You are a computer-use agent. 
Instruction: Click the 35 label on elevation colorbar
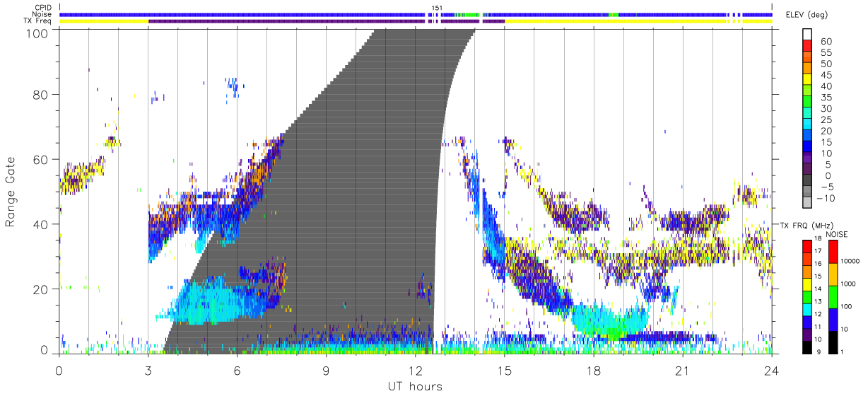[825, 98]
